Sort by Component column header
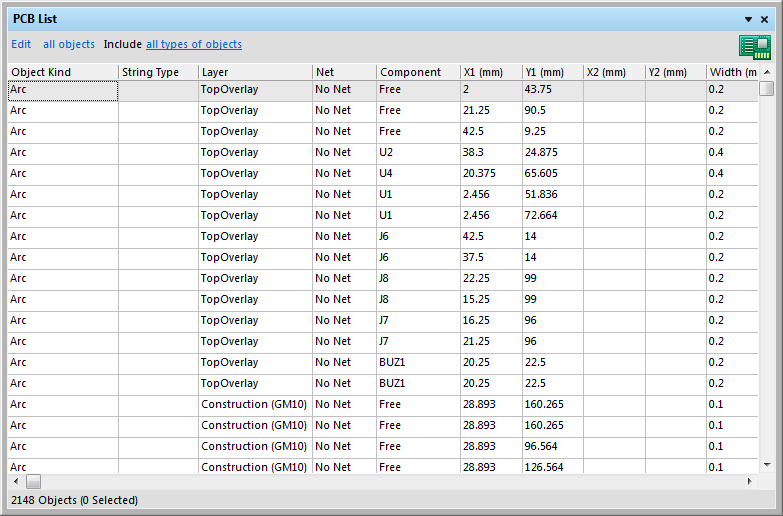The height and width of the screenshot is (516, 783). pos(418,72)
